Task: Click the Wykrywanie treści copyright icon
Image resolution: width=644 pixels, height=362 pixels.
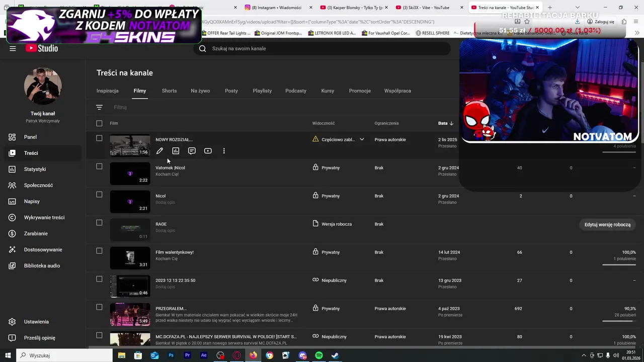Action: (x=13, y=217)
